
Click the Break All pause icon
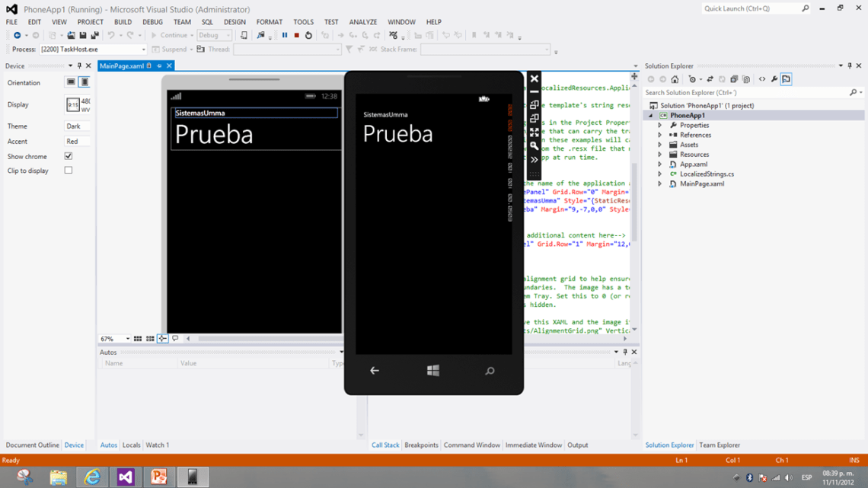pos(285,35)
